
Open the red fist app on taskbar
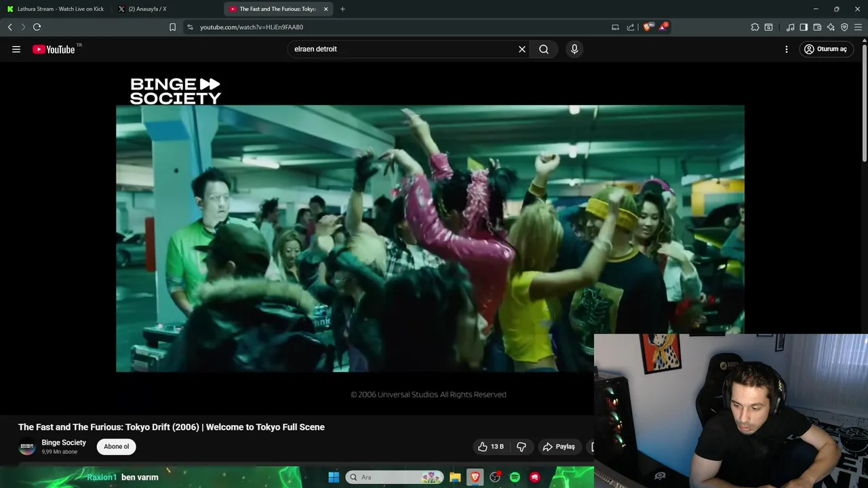535,477
